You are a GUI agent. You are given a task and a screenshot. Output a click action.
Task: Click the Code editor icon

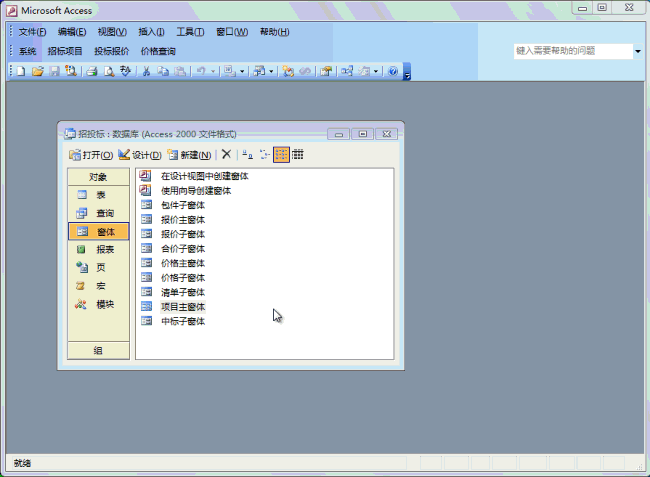288,71
